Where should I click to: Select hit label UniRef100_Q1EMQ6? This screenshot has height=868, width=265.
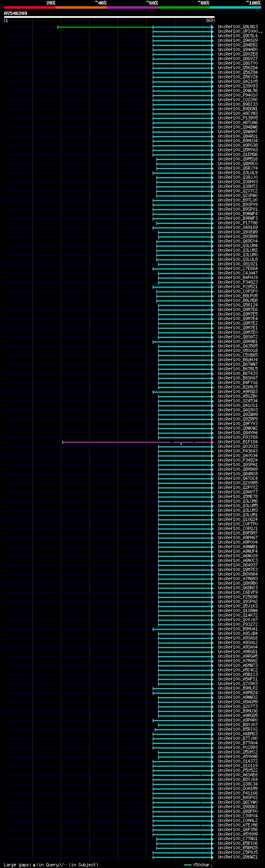click(238, 155)
